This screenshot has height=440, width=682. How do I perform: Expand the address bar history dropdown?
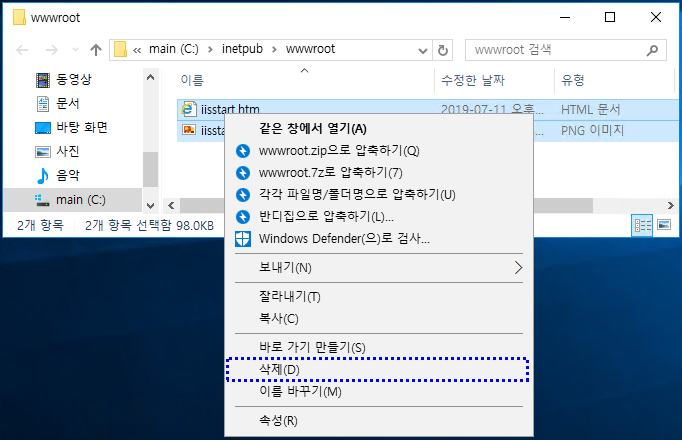(422, 51)
